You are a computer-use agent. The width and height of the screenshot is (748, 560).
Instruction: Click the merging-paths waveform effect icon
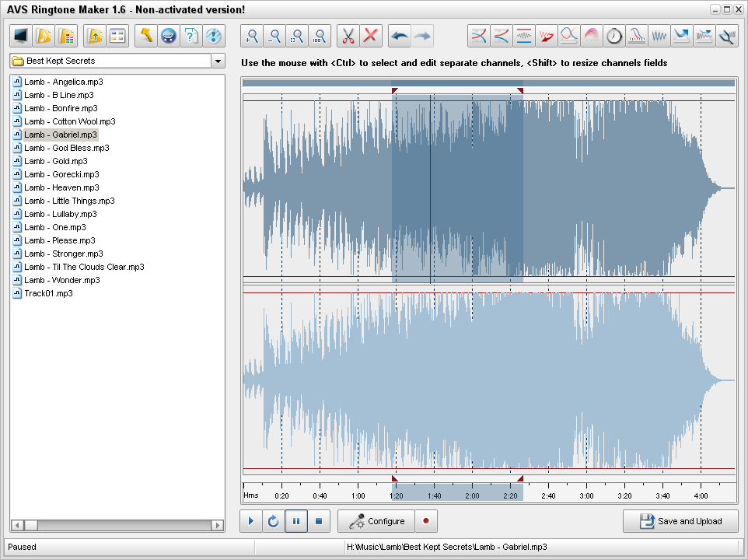(x=727, y=36)
